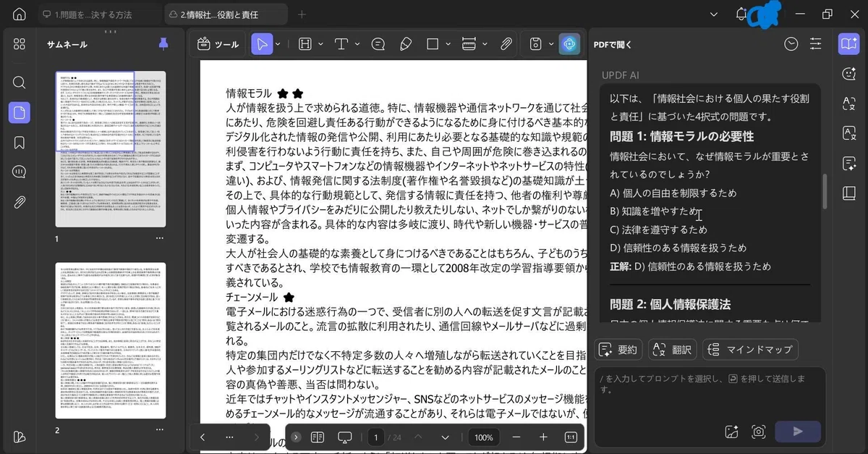Go back with bottom bar left arrow

pyautogui.click(x=203, y=437)
